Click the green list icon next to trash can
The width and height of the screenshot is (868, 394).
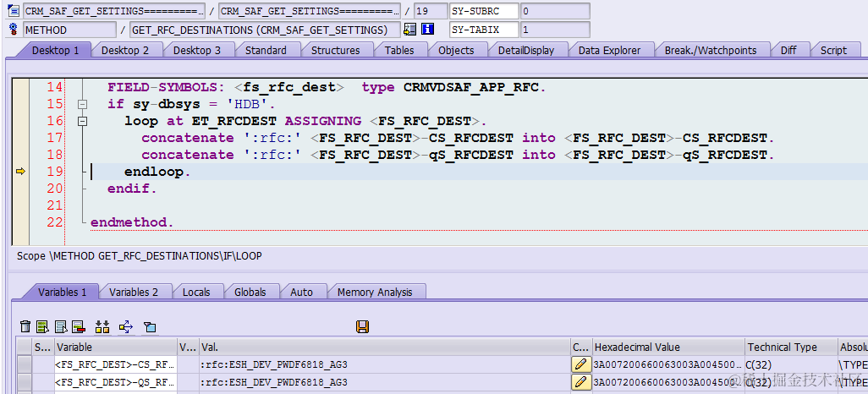[42, 327]
